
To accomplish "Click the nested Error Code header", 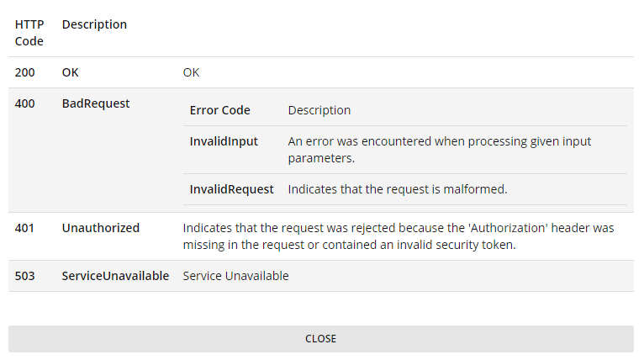I will pyautogui.click(x=220, y=110).
